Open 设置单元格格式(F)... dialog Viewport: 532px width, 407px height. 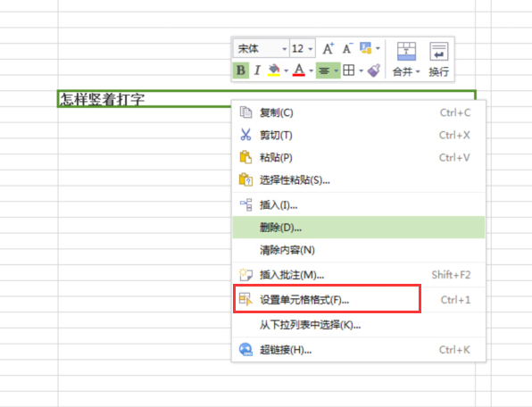click(x=359, y=300)
